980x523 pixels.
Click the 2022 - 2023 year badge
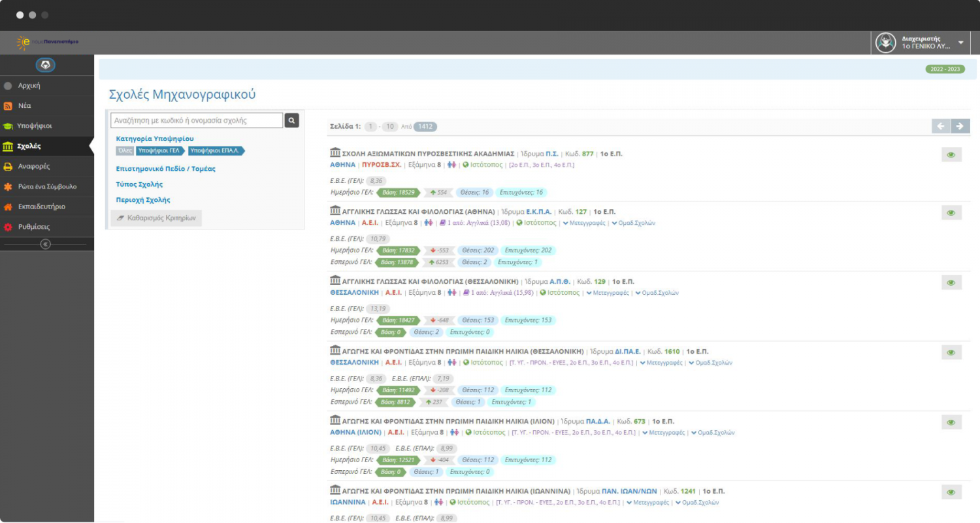coord(945,69)
